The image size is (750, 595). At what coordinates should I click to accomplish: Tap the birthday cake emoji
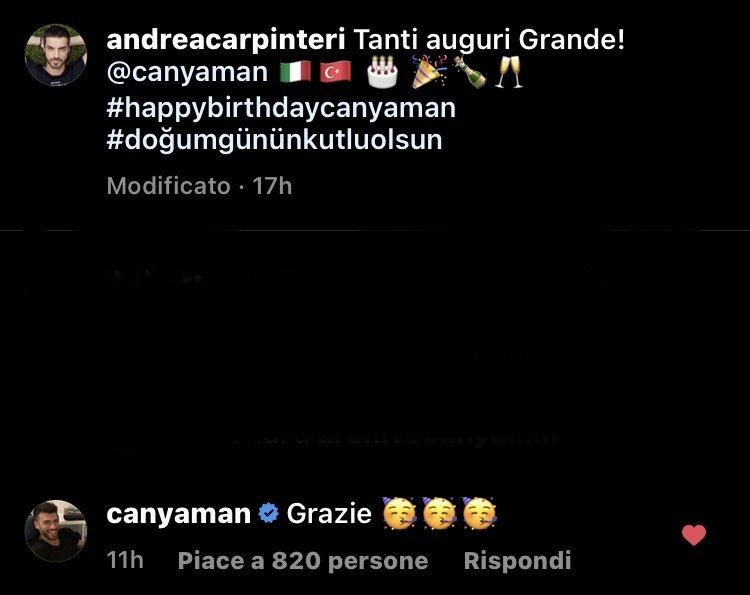point(382,72)
